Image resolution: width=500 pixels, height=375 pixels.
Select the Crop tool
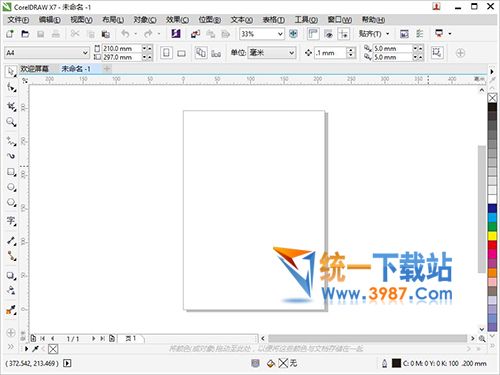tap(11, 106)
